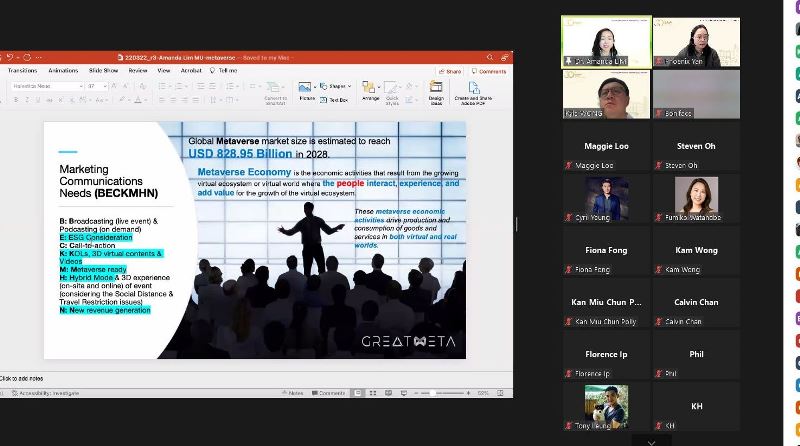Select Steven Oh participant tile
The height and width of the screenshot is (446, 800).
pos(696,146)
